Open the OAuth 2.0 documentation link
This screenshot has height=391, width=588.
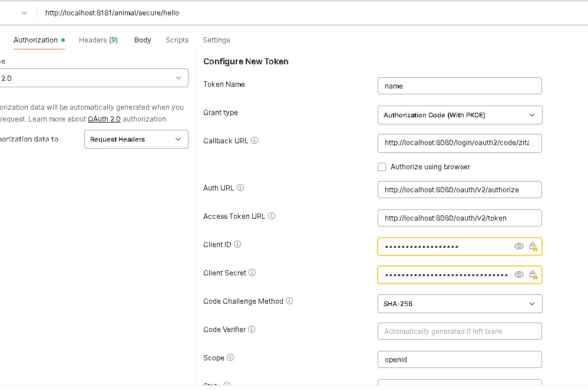[104, 119]
